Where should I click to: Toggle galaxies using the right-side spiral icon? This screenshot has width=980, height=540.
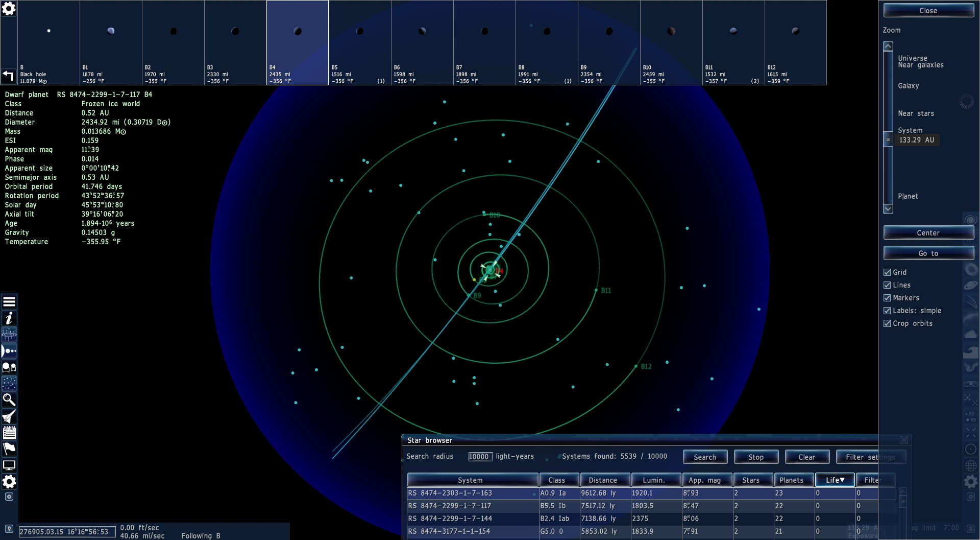coord(970,220)
